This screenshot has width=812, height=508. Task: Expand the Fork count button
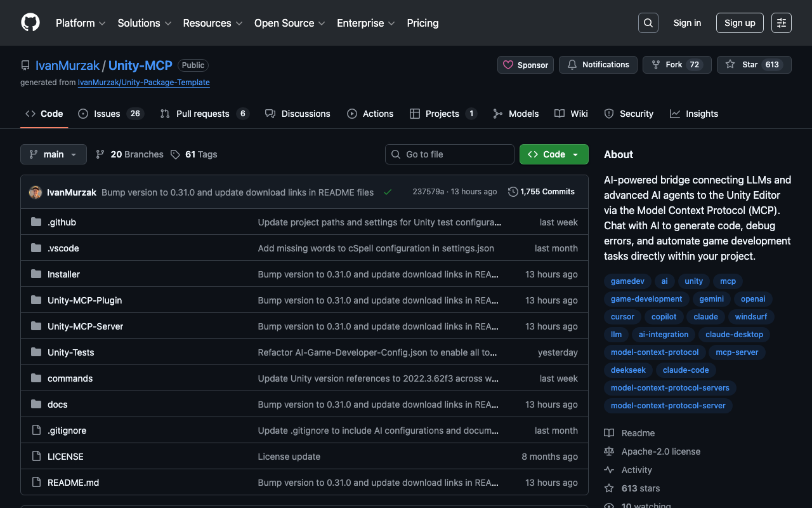pos(676,65)
